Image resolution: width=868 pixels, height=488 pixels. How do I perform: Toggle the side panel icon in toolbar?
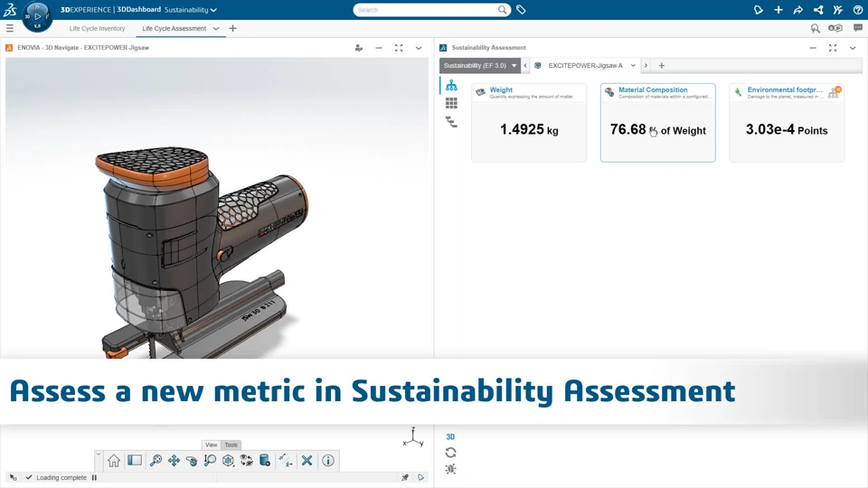coord(135,460)
